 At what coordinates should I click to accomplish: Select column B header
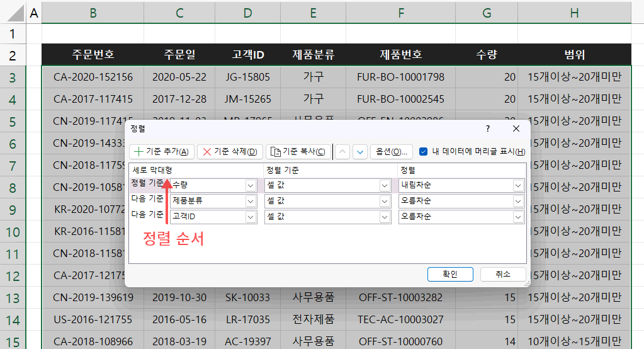(x=93, y=13)
